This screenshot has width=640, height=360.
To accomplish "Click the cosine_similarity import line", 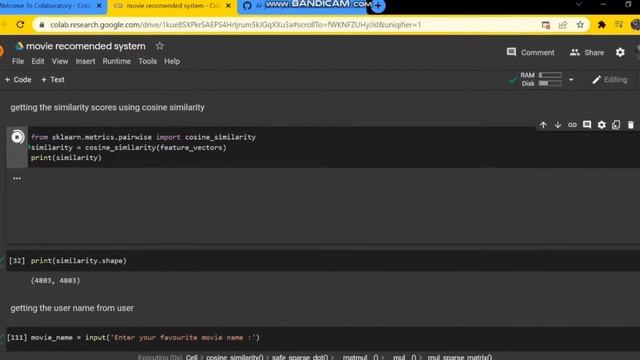I will 143,137.
